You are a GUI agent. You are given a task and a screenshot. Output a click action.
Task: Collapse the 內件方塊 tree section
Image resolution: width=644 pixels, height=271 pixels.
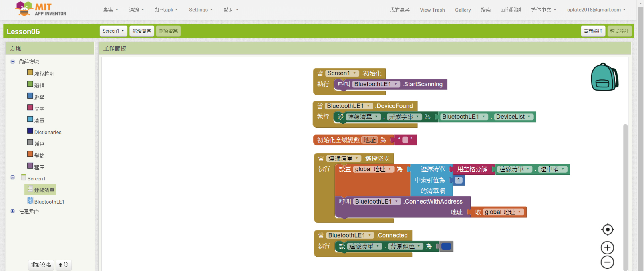click(x=13, y=62)
